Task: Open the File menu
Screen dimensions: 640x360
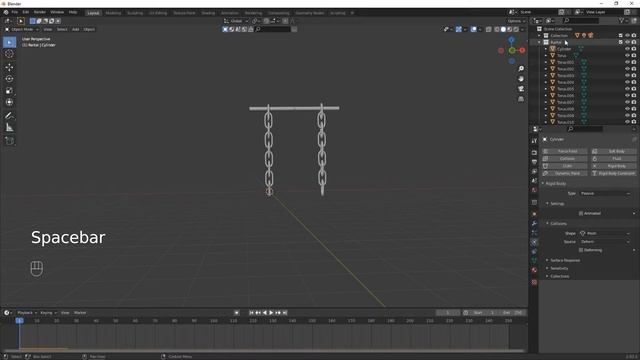Action: tap(15, 12)
